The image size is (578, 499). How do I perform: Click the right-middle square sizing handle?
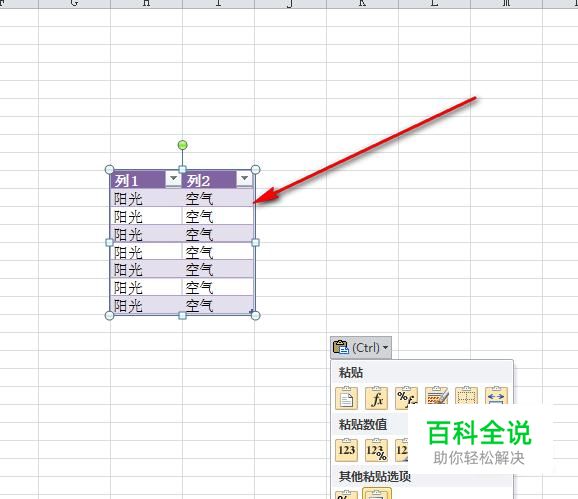(255, 242)
